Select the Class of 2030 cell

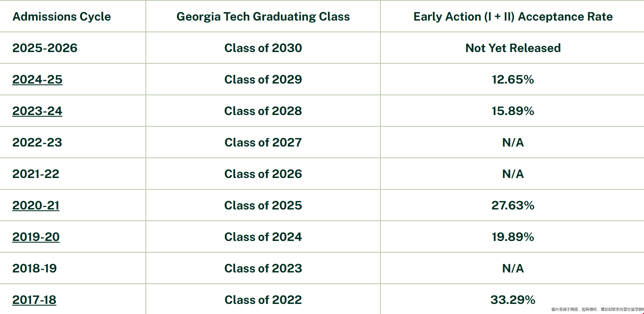[x=263, y=48]
